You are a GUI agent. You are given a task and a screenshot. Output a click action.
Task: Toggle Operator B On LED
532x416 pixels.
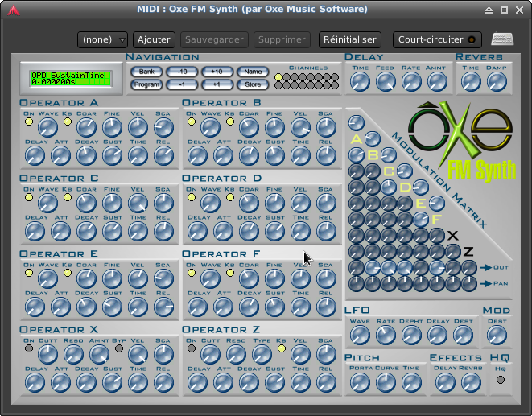[x=192, y=122]
